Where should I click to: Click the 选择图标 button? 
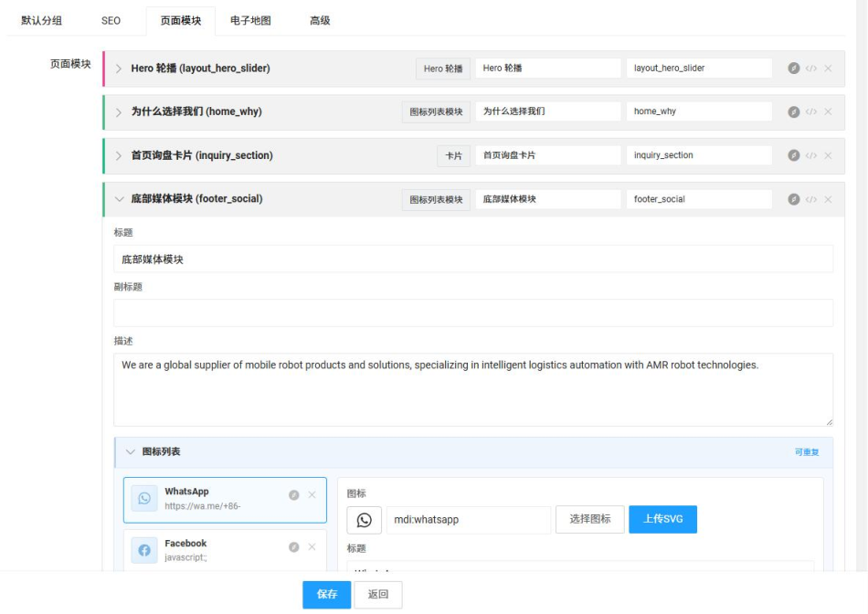tap(590, 519)
